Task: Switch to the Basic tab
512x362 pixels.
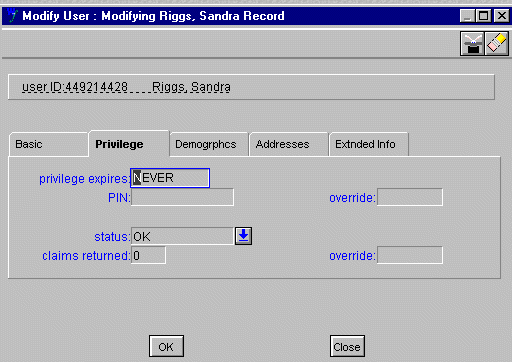Action: pyautogui.click(x=48, y=144)
